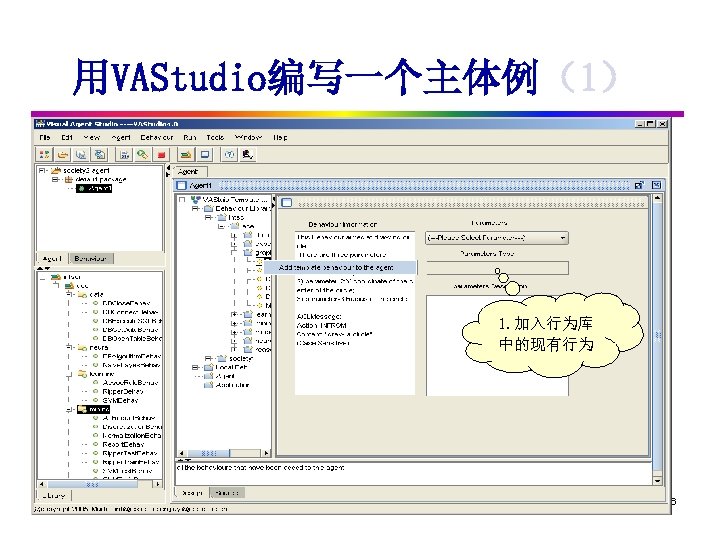Click the mining folder icon in library tree
The height and width of the screenshot is (540, 720).
(82, 409)
